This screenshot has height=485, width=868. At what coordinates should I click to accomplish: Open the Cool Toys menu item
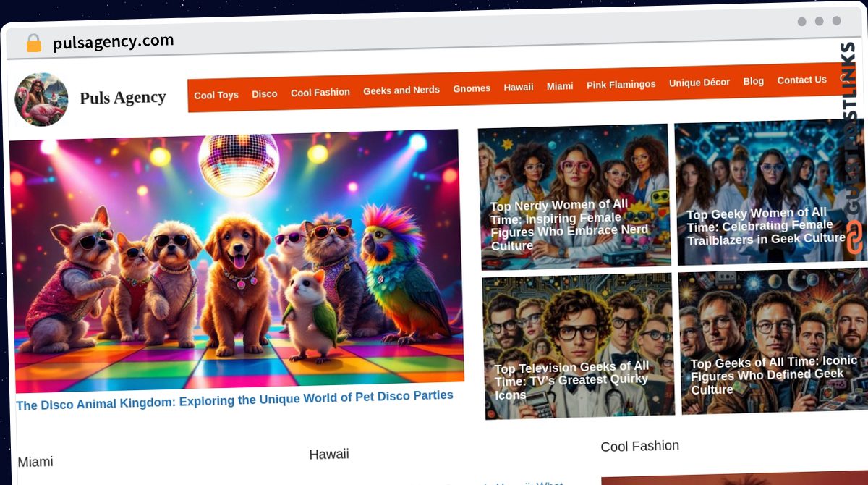pos(216,95)
